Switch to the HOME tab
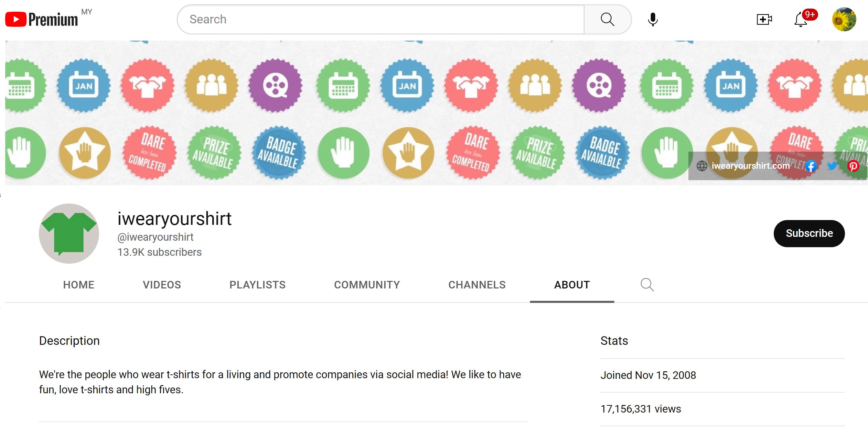The width and height of the screenshot is (868, 427). 79,285
